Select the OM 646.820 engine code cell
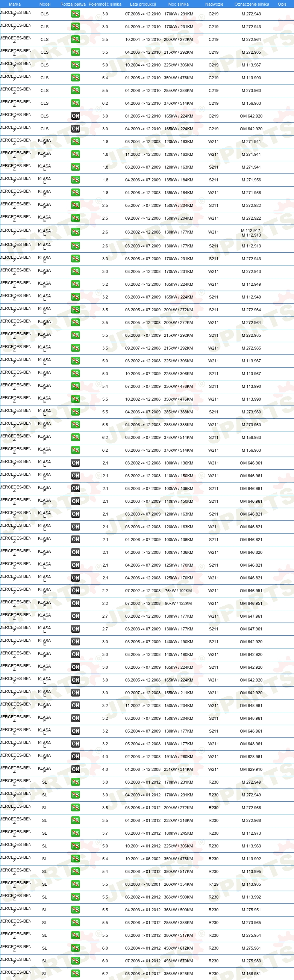The image size is (294, 980). tap(252, 552)
